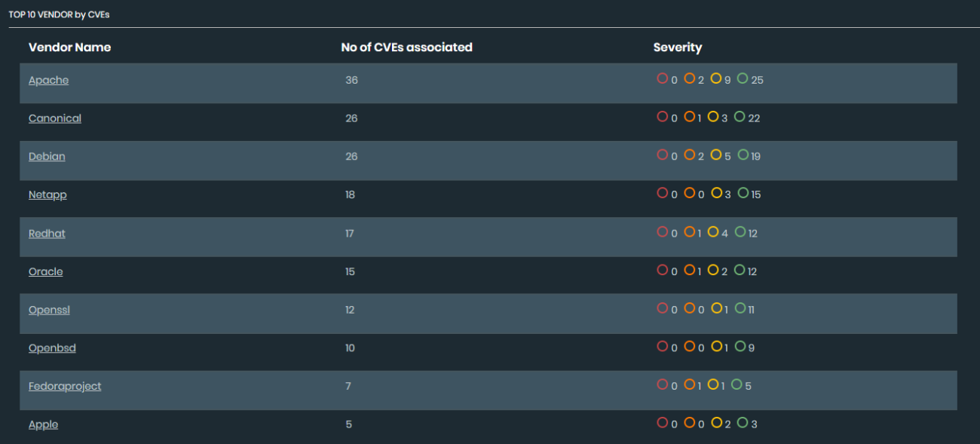The width and height of the screenshot is (980, 444).
Task: Click Canonical's orange high severity circle
Action: coord(689,117)
